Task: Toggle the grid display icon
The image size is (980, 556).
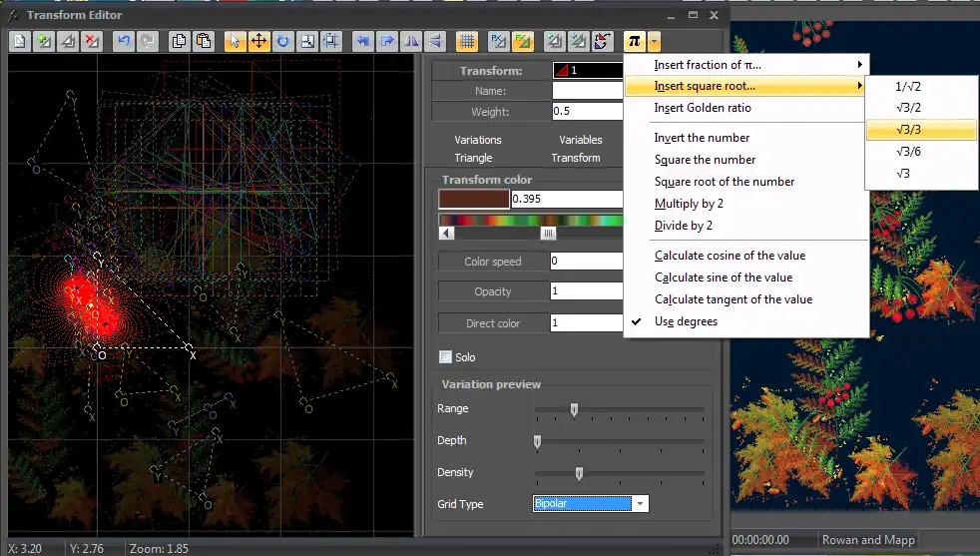Action: (465, 41)
